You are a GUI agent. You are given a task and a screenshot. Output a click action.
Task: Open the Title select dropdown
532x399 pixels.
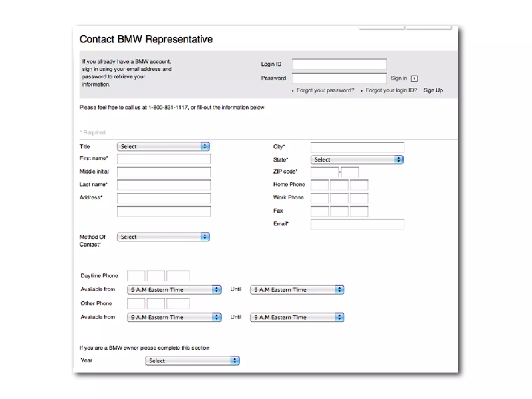(x=163, y=147)
